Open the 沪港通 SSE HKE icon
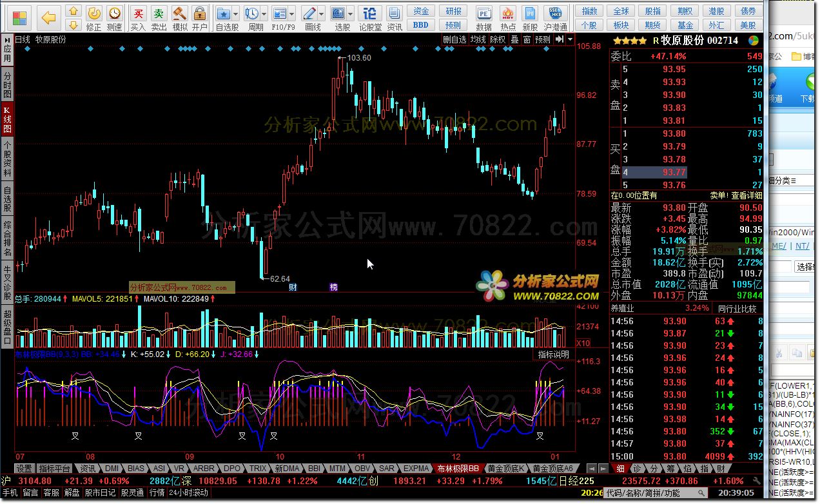 pos(556,18)
